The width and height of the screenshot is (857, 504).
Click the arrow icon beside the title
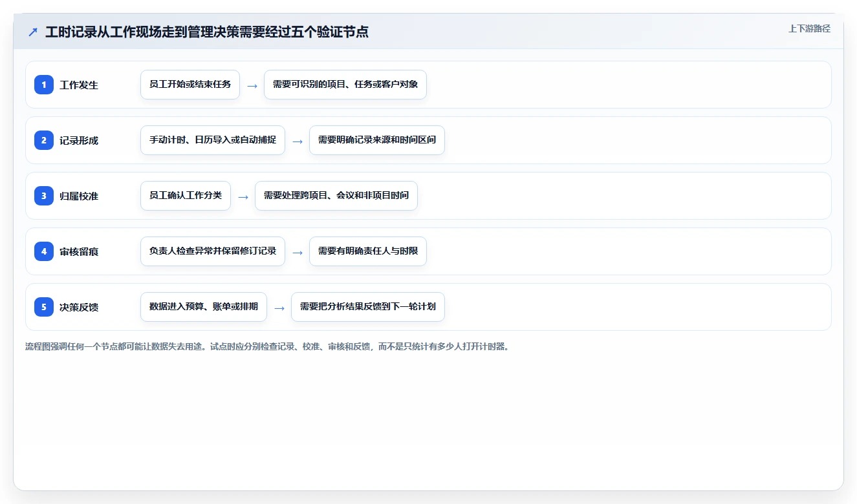[32, 32]
